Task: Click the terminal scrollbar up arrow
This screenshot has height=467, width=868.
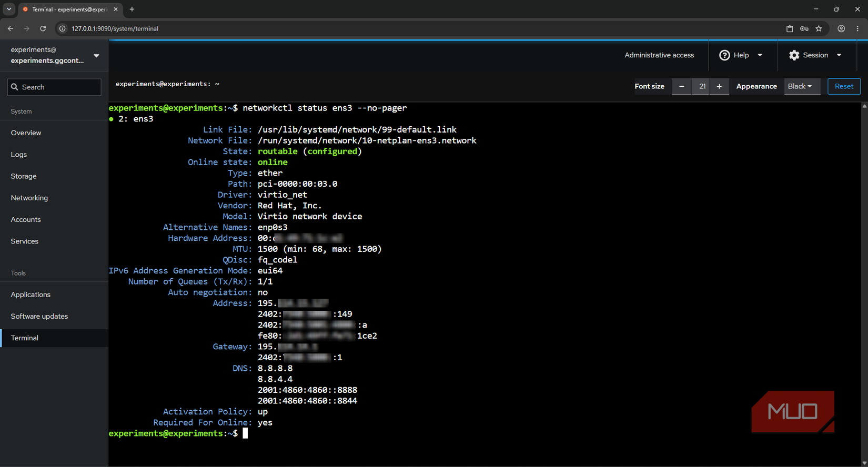Action: (864, 106)
